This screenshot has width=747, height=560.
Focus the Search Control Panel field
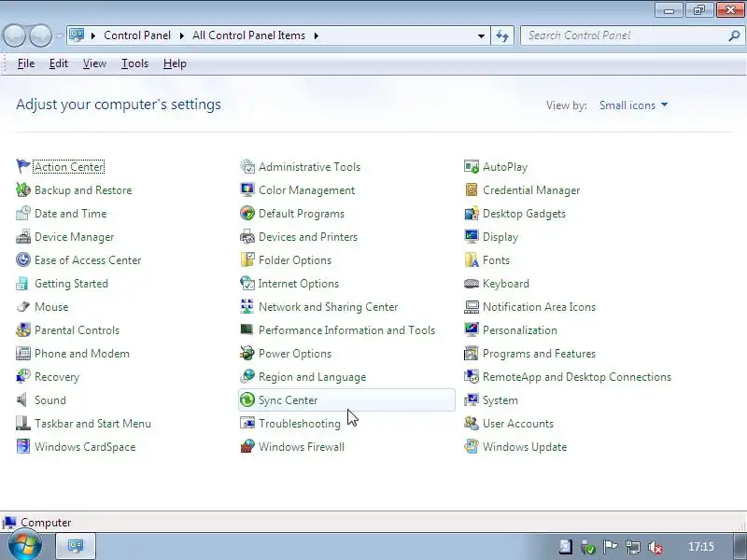tap(632, 35)
